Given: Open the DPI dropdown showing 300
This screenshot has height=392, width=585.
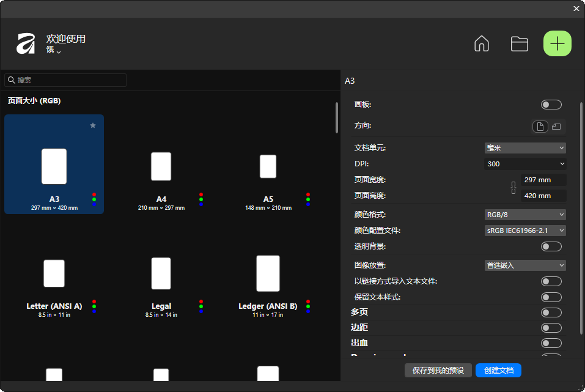Looking at the screenshot, I should [525, 164].
